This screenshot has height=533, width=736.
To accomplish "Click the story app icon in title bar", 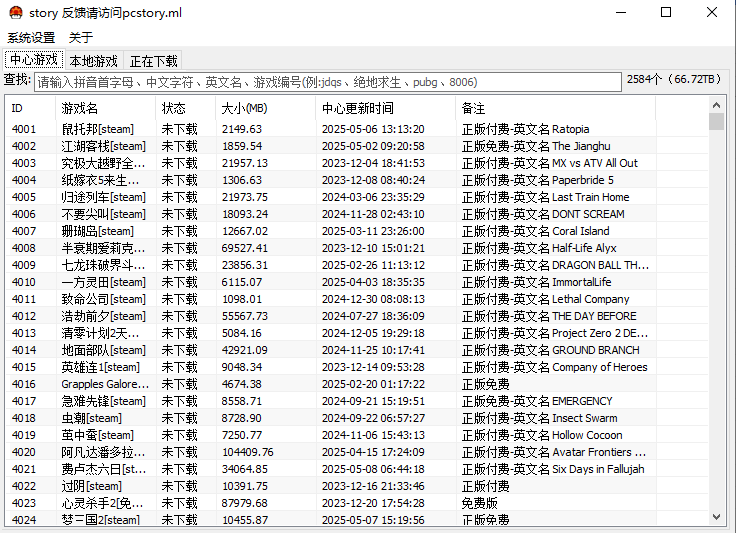I will [14, 13].
